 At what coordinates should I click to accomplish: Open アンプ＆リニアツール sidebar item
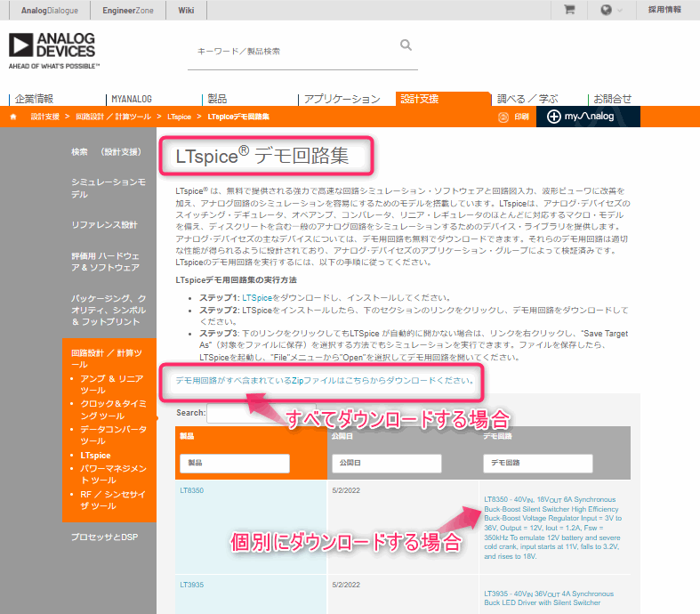click(x=111, y=384)
